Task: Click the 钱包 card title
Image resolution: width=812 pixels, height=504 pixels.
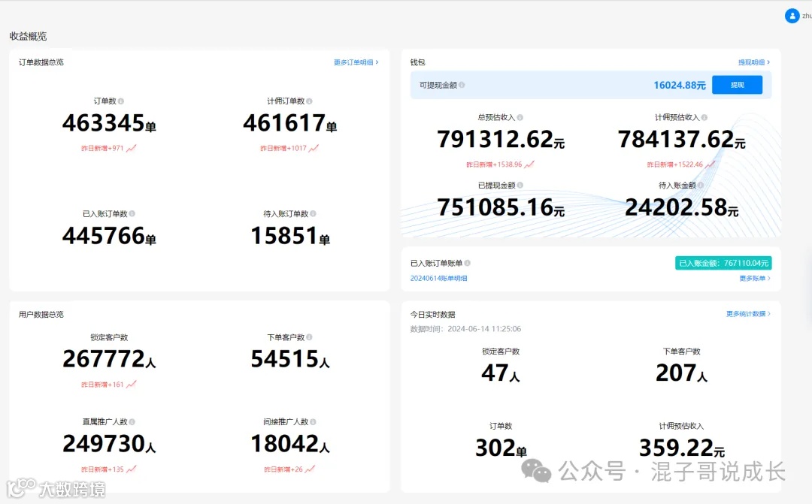Action: coord(417,62)
